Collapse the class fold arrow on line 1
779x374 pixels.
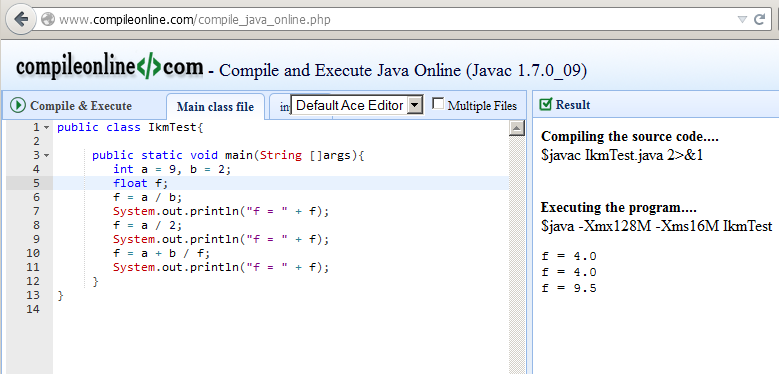(x=47, y=128)
